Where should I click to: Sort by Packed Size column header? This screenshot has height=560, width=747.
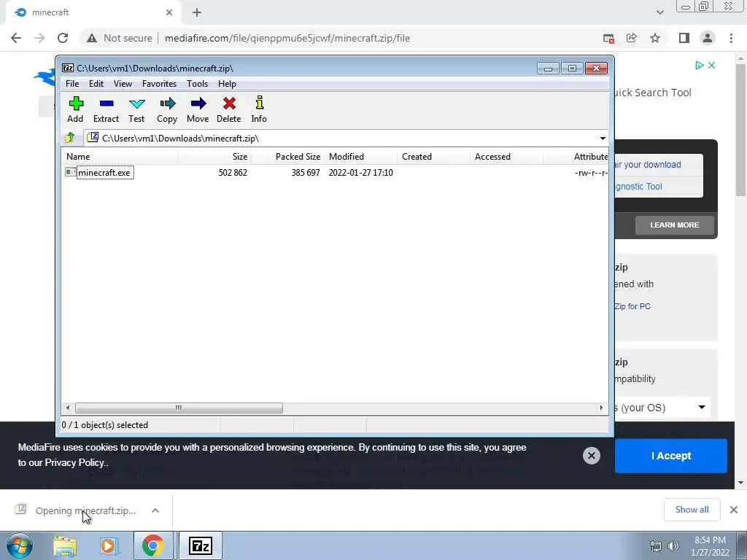(x=287, y=157)
